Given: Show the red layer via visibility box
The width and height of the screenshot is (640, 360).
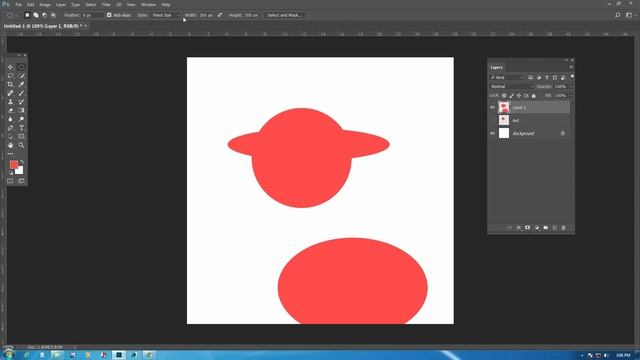Looking at the screenshot, I should click(492, 120).
